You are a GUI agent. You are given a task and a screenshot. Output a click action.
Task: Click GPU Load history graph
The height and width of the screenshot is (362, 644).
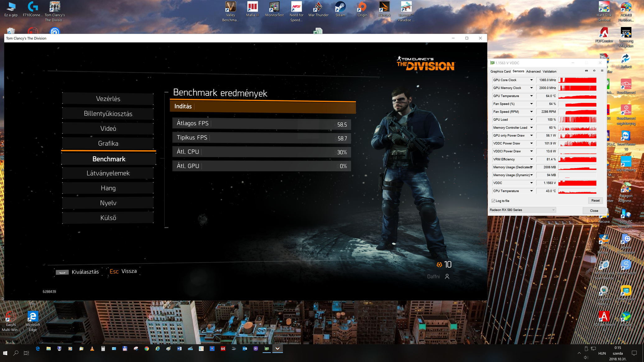577,120
